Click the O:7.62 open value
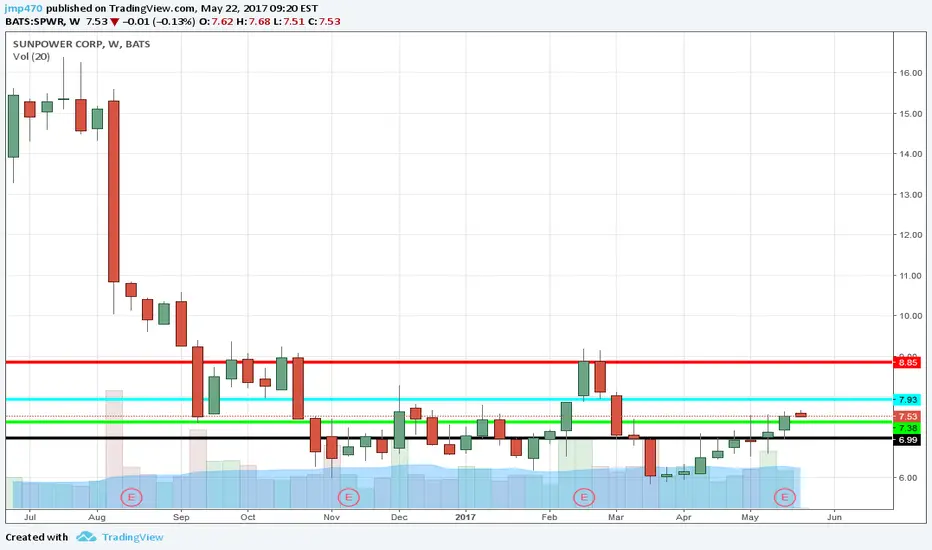 click(216, 21)
